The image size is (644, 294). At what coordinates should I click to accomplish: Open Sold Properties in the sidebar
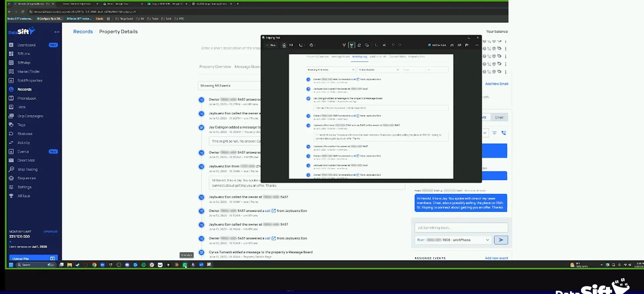point(30,81)
